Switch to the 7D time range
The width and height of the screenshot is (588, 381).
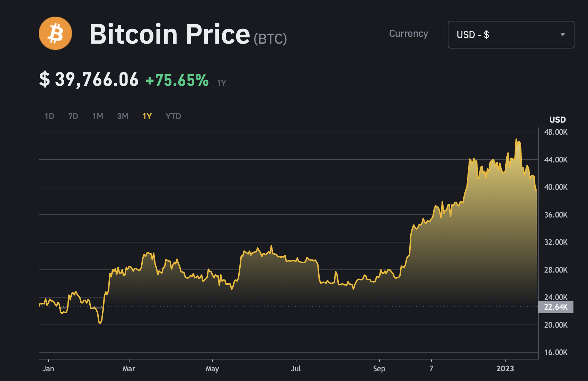click(x=73, y=116)
